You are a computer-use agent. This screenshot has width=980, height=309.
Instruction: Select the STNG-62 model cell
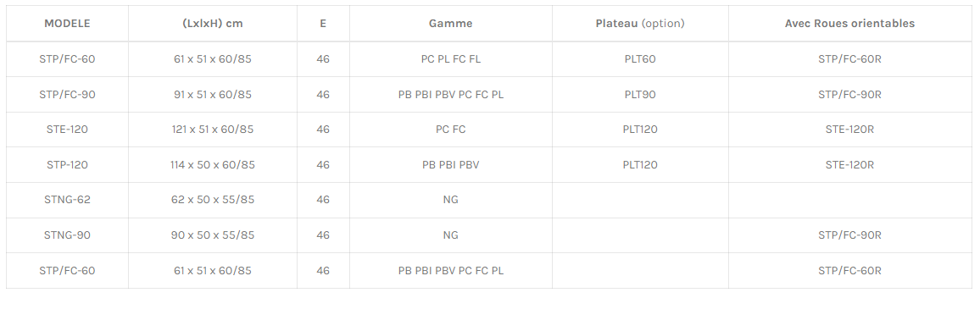pyautogui.click(x=67, y=200)
